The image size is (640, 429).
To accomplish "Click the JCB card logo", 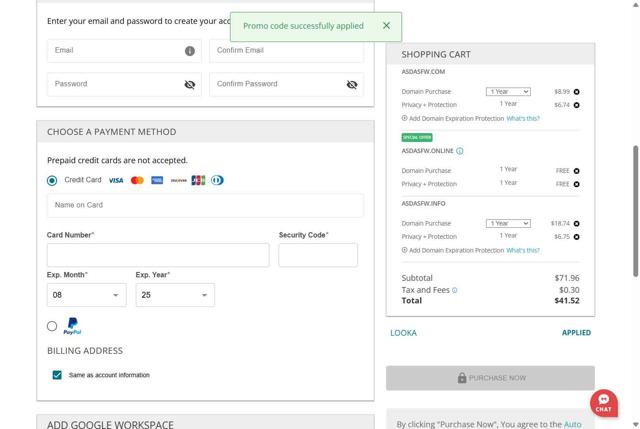I will (x=198, y=180).
